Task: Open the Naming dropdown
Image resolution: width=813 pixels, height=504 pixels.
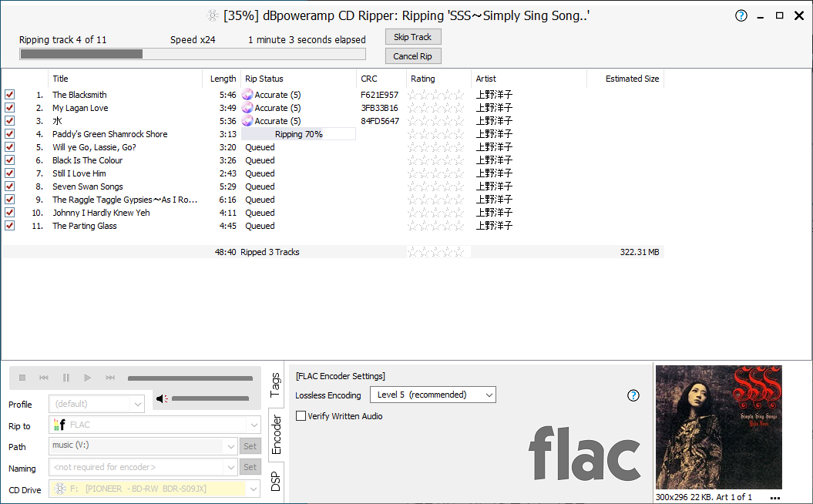Action: coord(230,467)
